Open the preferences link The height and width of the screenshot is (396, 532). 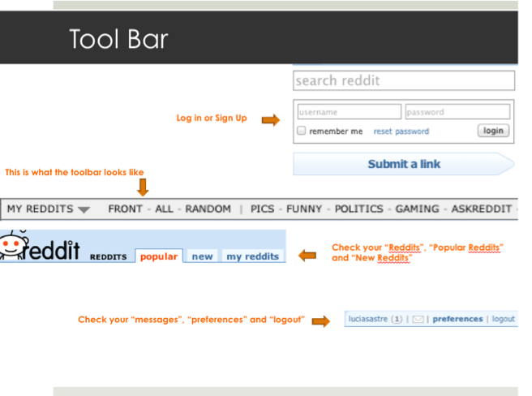click(x=457, y=319)
